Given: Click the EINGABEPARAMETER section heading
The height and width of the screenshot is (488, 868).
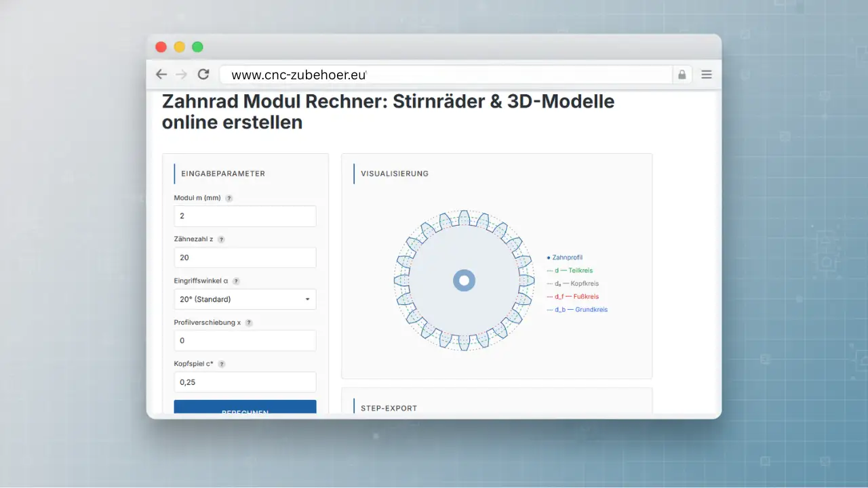Looking at the screenshot, I should [x=223, y=174].
